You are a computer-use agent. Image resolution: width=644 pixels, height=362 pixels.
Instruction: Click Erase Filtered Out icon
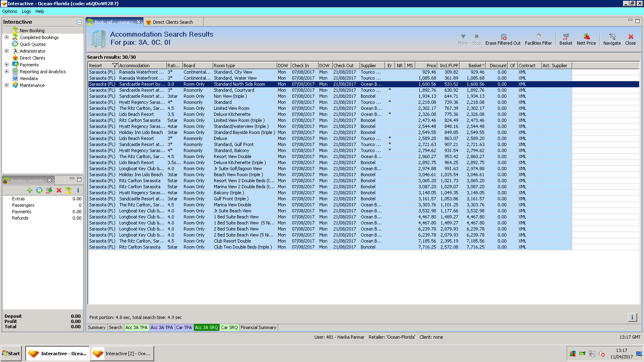coord(503,37)
